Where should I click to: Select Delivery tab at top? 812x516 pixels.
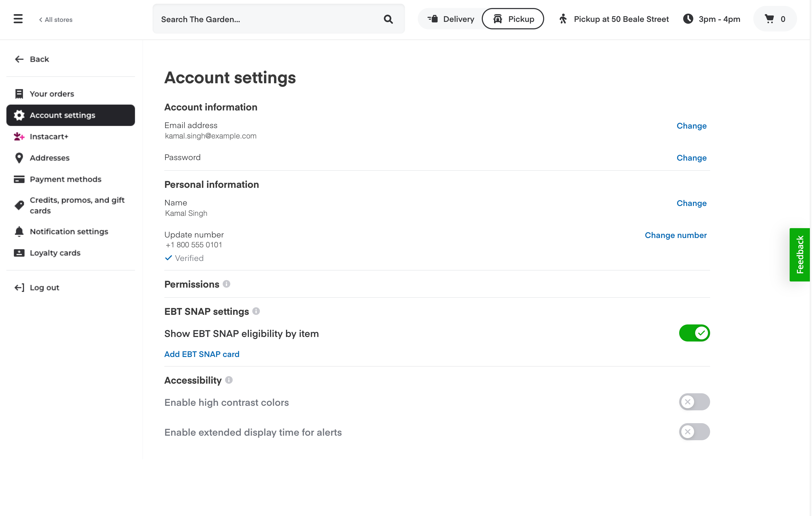(452, 19)
